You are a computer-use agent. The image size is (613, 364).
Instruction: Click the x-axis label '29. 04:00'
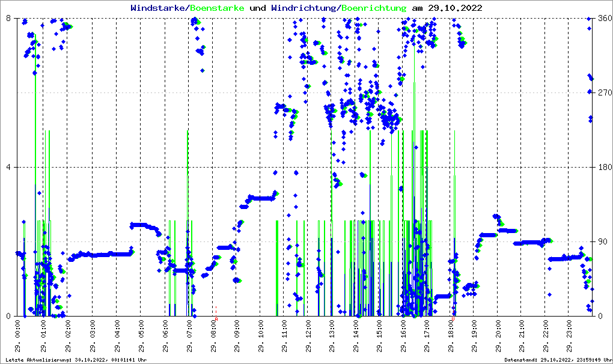117,336
